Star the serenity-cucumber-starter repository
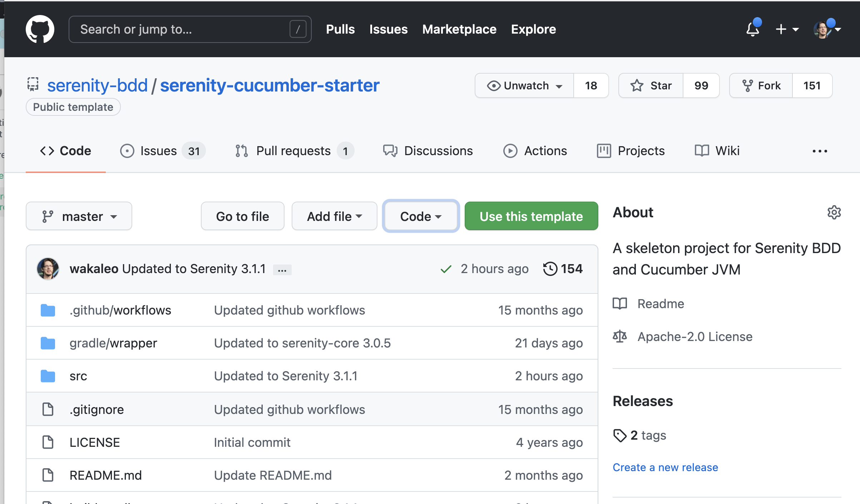 [x=651, y=86]
